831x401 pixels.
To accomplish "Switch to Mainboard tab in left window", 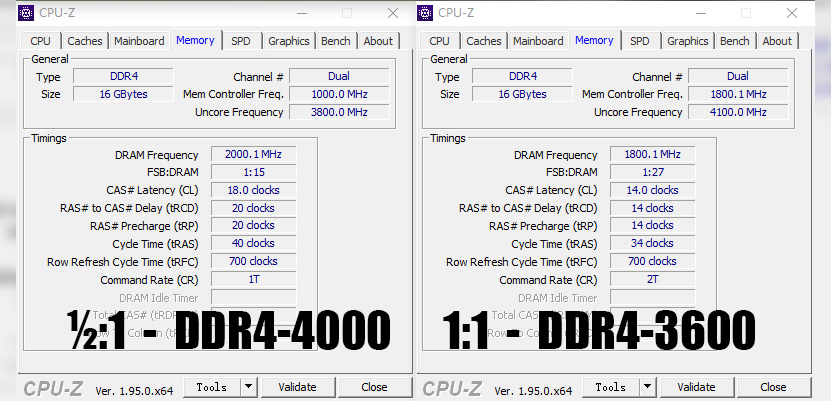I will 139,41.
